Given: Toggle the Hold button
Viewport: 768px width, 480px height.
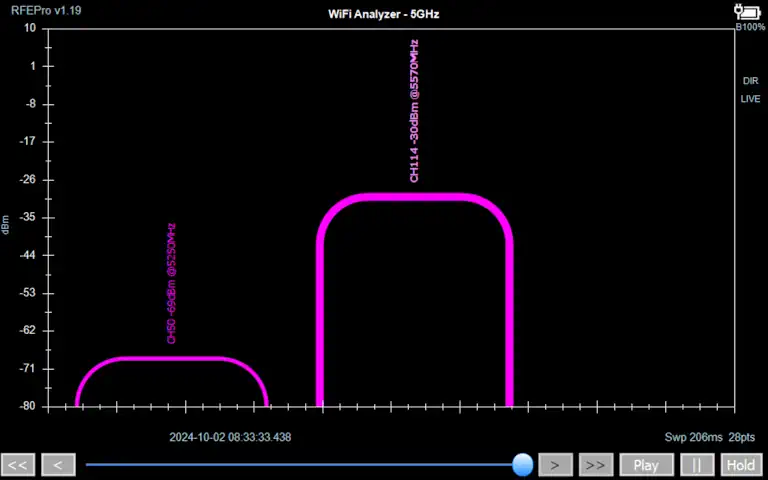Looking at the screenshot, I should click(740, 465).
